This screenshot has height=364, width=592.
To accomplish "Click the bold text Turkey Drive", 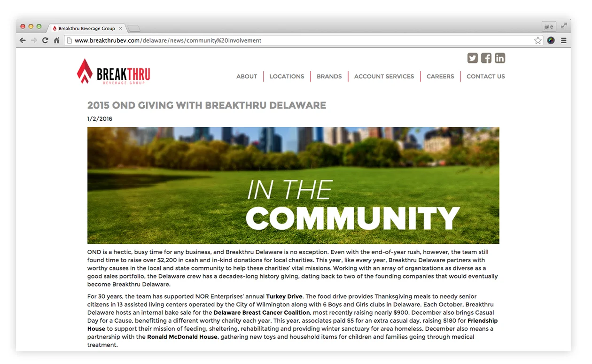I will point(284,296).
